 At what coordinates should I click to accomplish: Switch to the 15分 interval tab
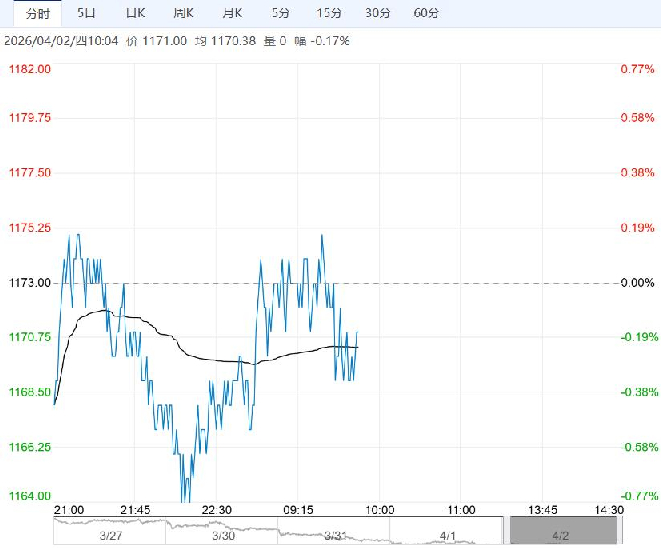pos(328,13)
